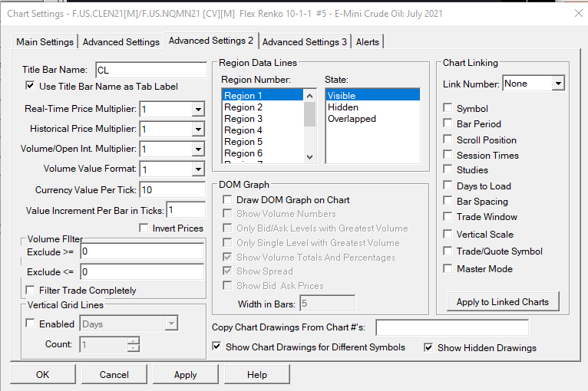Check the Trade/Quote Symbol linking option
Screen dimensions: 588x391
[448, 251]
